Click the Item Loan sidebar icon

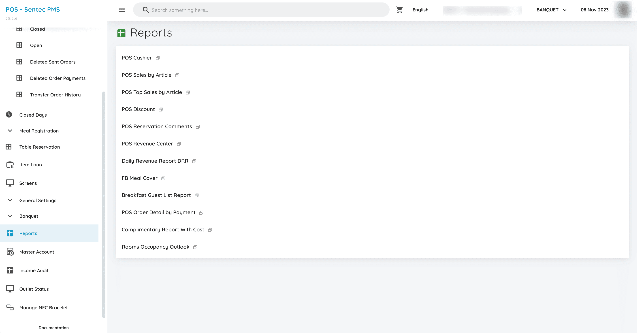(10, 164)
